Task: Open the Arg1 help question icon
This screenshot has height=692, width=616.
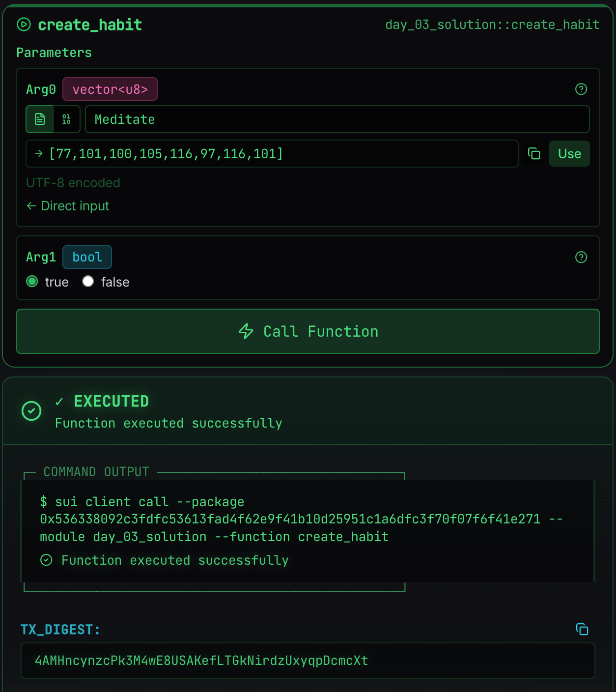Action: [x=581, y=257]
